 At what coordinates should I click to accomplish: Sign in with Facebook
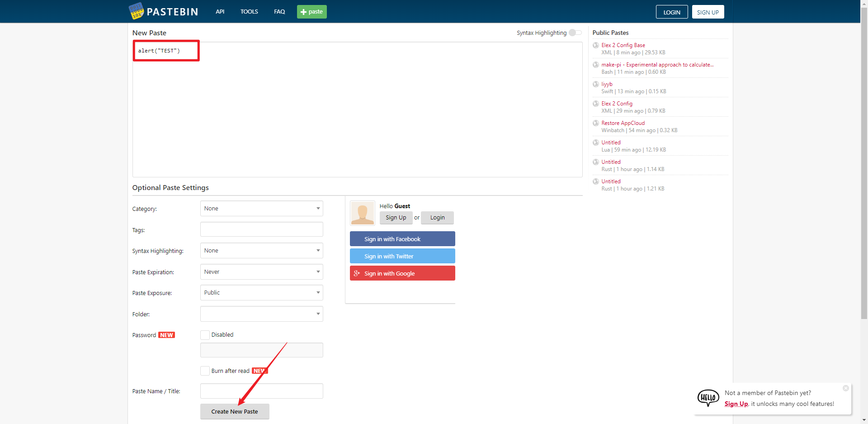coord(402,239)
